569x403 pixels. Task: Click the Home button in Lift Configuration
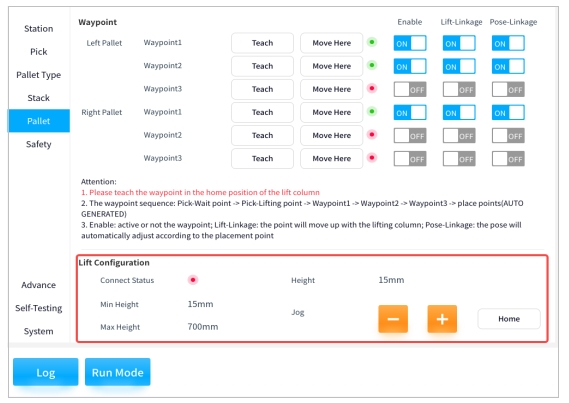509,319
